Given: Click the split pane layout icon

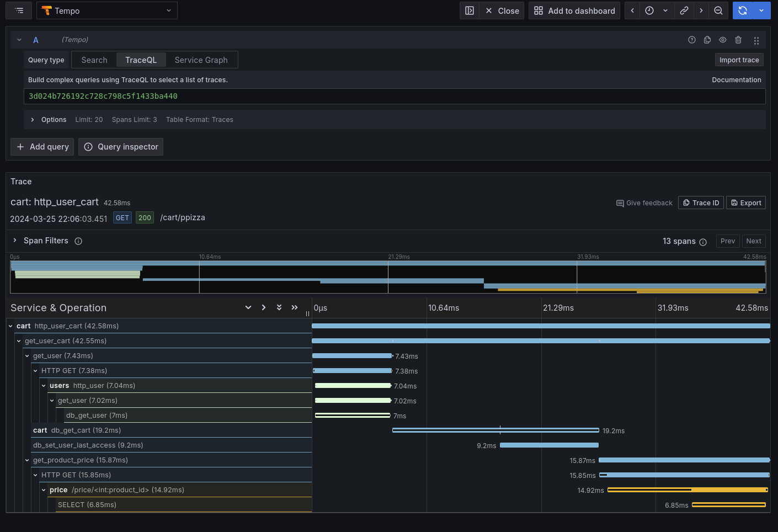Looking at the screenshot, I should tap(470, 10).
